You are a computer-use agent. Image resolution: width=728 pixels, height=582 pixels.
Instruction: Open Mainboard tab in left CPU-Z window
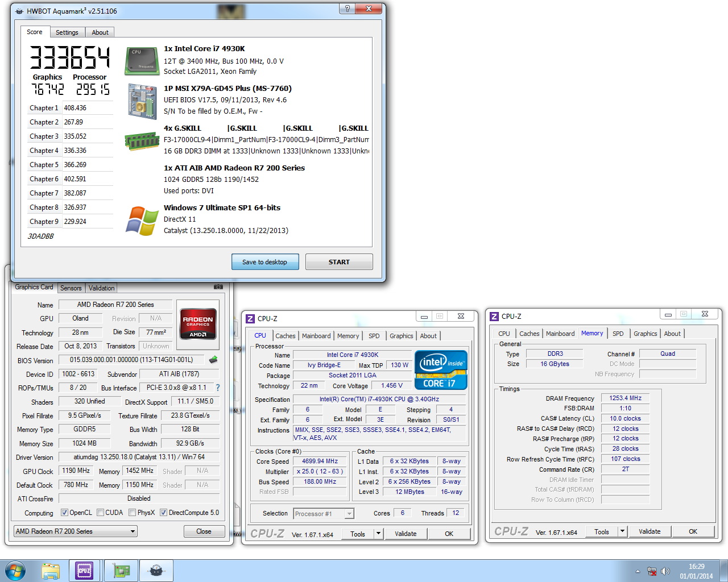pos(316,336)
